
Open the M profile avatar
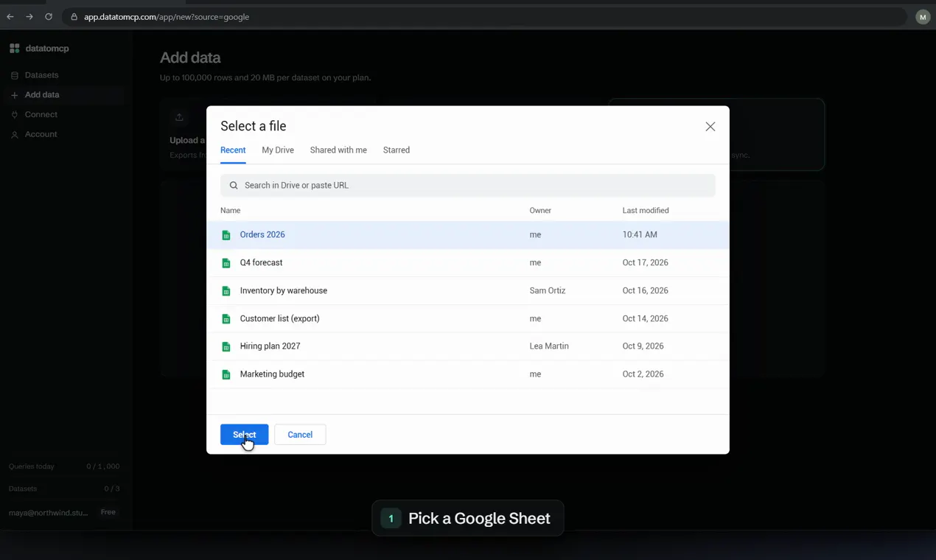(923, 17)
